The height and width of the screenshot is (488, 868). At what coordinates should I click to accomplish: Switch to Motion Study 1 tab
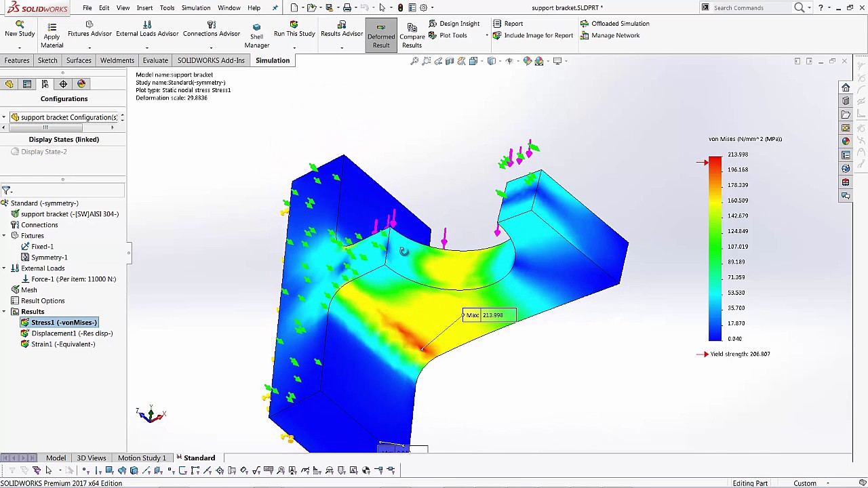point(142,458)
